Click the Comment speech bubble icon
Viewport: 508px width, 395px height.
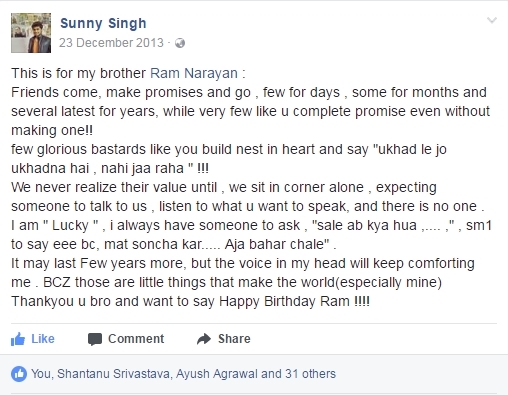click(x=95, y=339)
